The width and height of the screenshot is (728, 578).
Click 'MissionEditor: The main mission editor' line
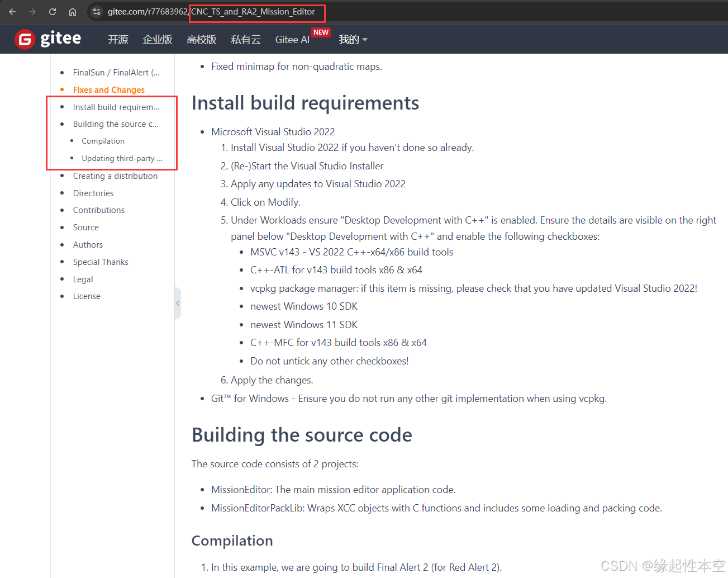[x=334, y=490]
